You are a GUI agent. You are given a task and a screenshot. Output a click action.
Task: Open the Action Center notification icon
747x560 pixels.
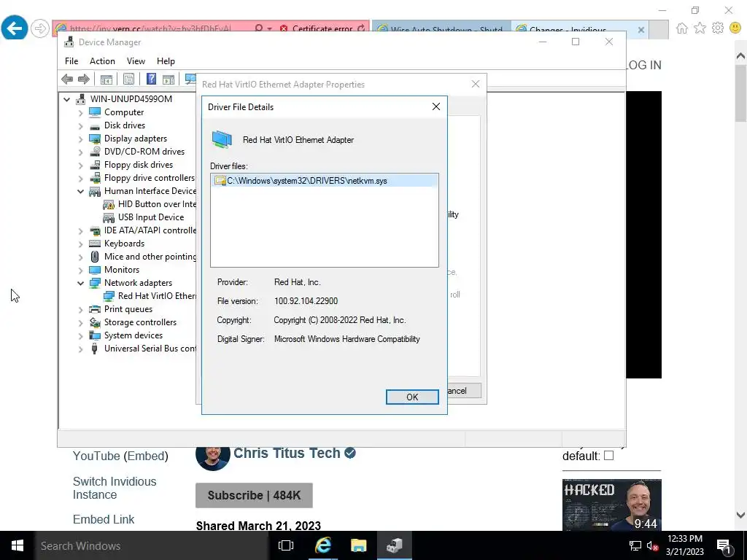pos(724,546)
